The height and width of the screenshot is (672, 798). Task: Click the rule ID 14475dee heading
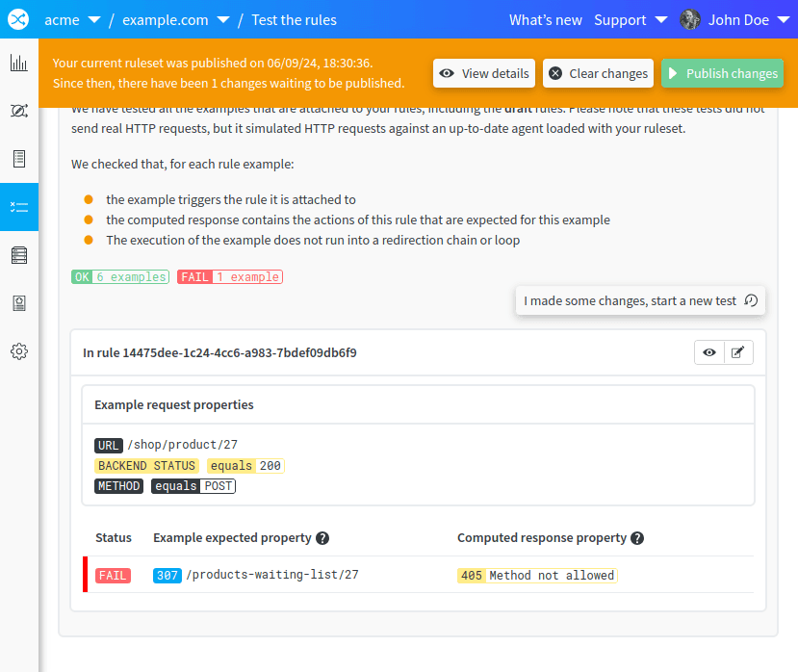tap(219, 352)
